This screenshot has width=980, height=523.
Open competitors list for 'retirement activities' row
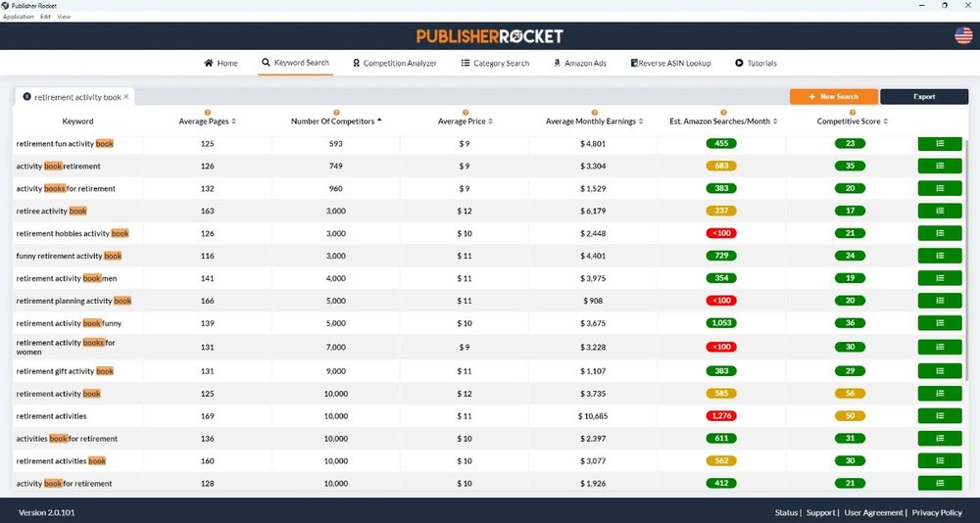940,416
